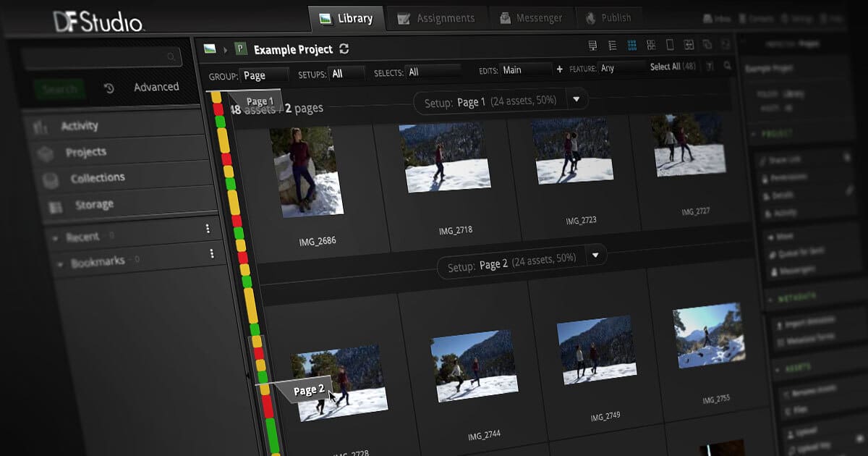Click the refresh icon beside Example Project

point(344,49)
